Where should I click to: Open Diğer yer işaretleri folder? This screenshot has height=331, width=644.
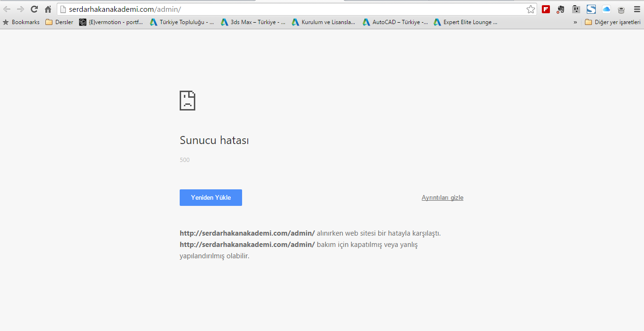tap(612, 22)
